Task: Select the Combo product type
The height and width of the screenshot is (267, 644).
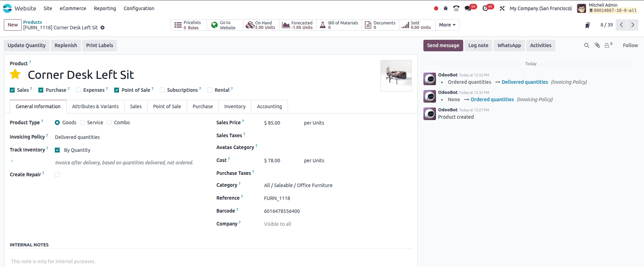Action: click(109, 123)
